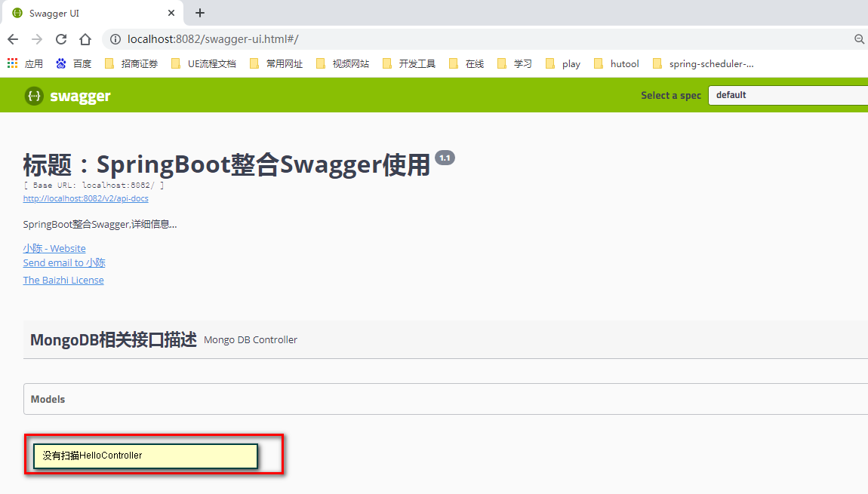Open the 视频网站 bookmark folder

pyautogui.click(x=343, y=63)
